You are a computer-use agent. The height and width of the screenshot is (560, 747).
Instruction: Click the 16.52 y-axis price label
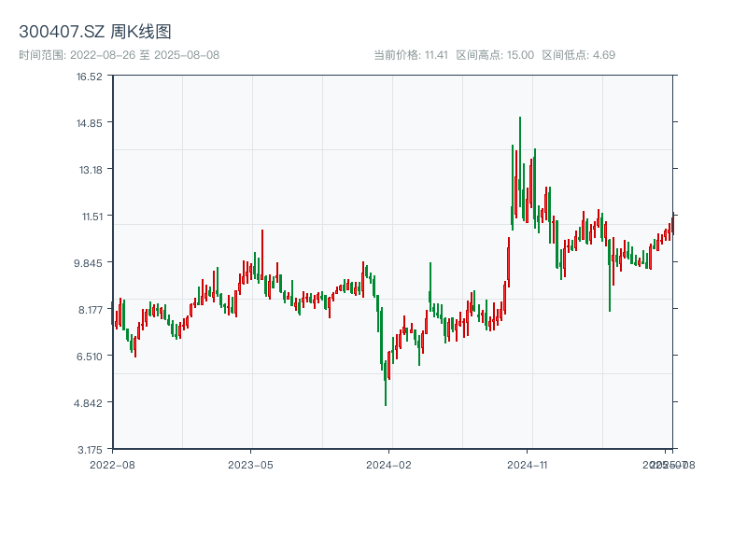90,77
